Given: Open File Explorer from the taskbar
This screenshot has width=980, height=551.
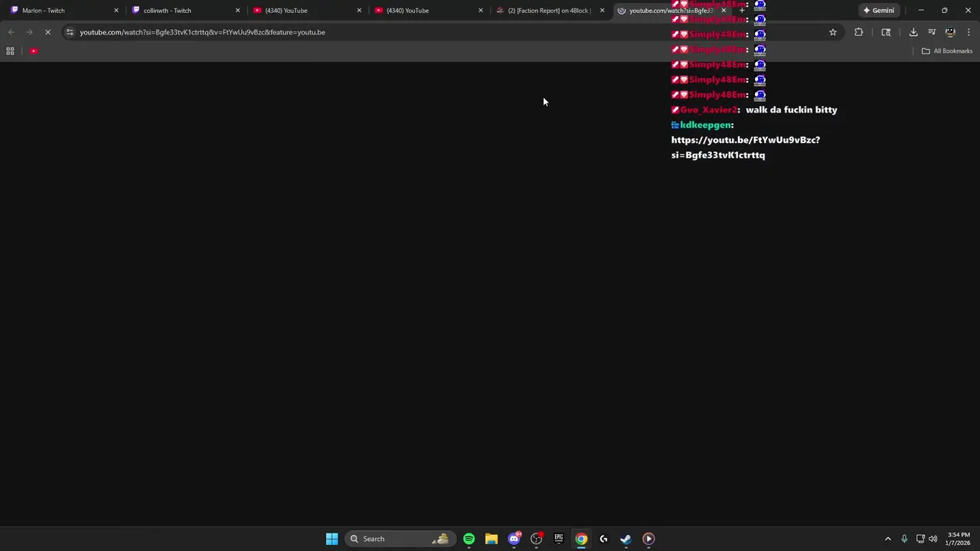Looking at the screenshot, I should [x=492, y=539].
